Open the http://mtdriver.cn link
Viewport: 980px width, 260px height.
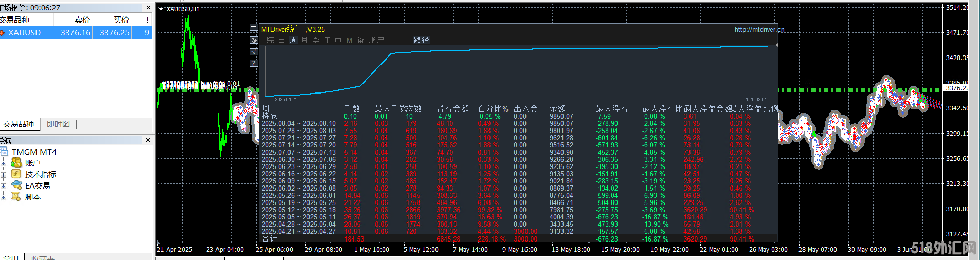tap(759, 30)
